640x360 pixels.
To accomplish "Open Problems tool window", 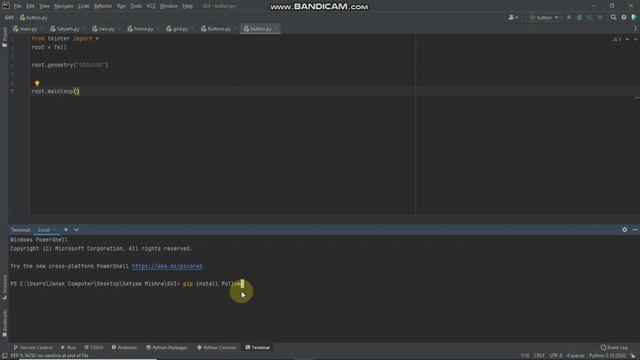I will 124,348.
